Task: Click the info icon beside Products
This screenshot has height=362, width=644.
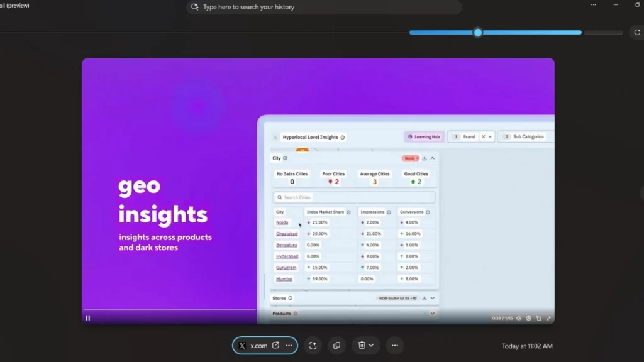Action: pyautogui.click(x=296, y=314)
